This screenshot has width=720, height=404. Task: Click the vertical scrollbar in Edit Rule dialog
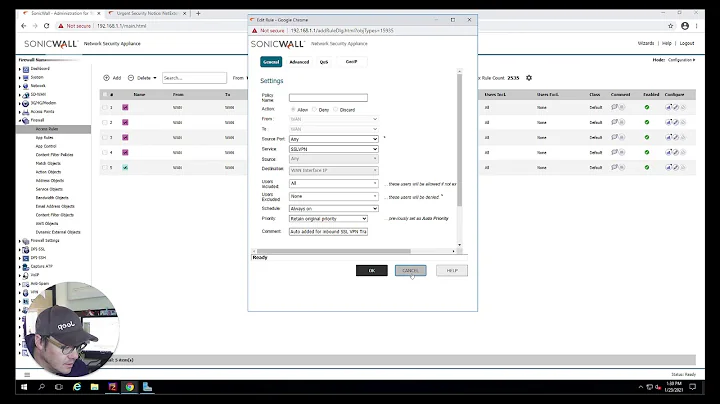(x=459, y=140)
